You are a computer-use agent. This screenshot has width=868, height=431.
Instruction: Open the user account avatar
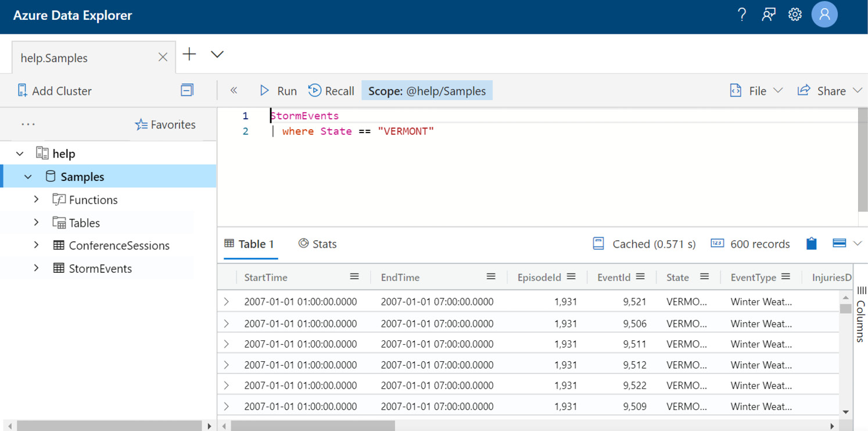coord(824,15)
